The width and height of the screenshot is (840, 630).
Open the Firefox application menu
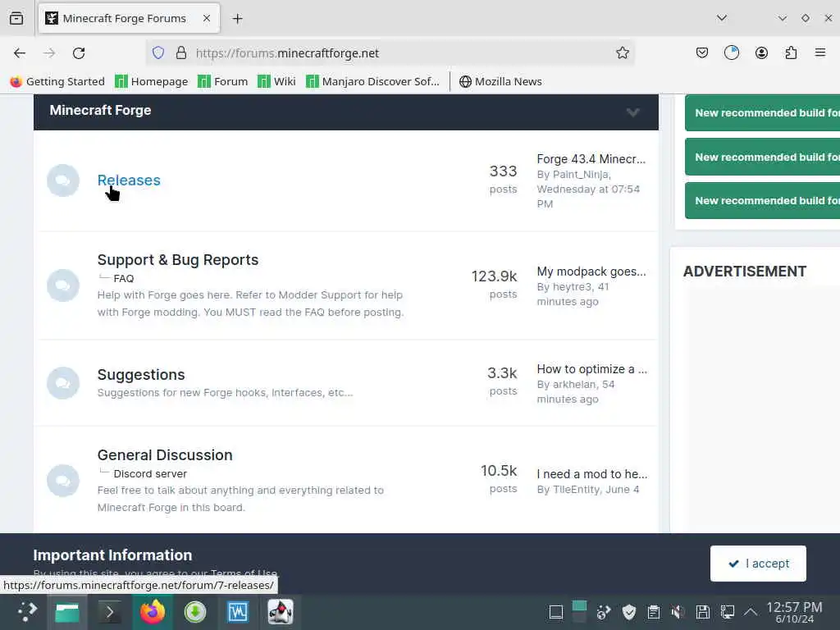[820, 53]
